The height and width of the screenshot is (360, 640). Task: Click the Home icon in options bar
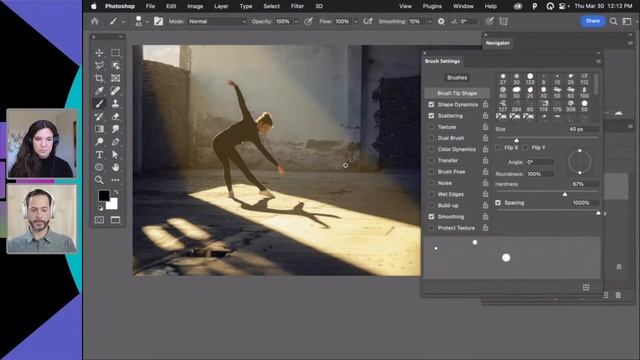[x=95, y=21]
